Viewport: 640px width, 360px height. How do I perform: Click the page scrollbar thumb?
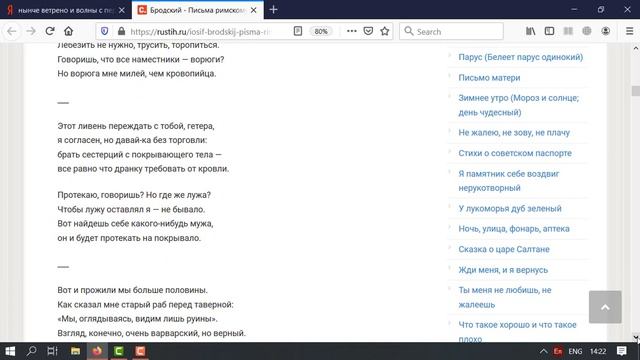click(636, 91)
